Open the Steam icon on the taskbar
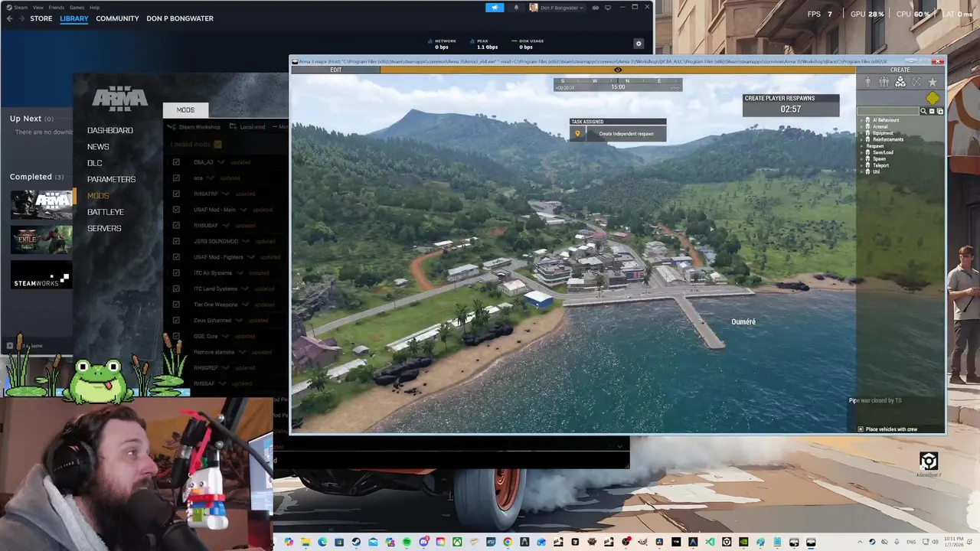The width and height of the screenshot is (980, 551). 356,542
